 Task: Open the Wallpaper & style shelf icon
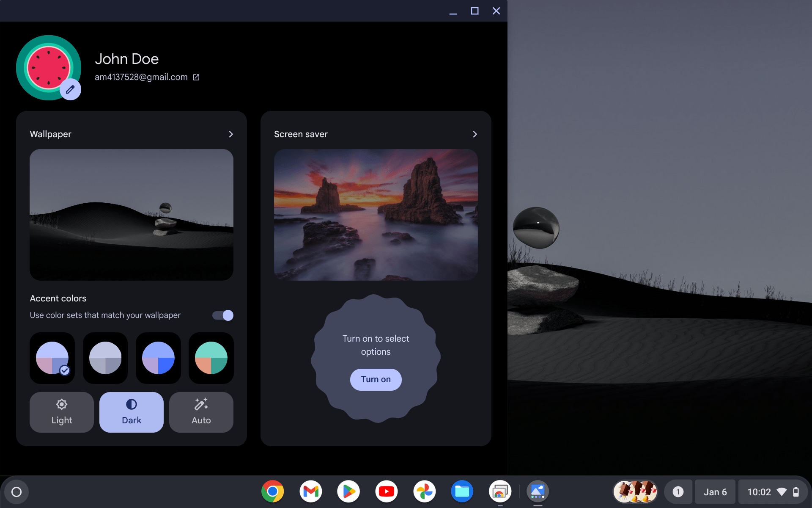[x=538, y=491]
